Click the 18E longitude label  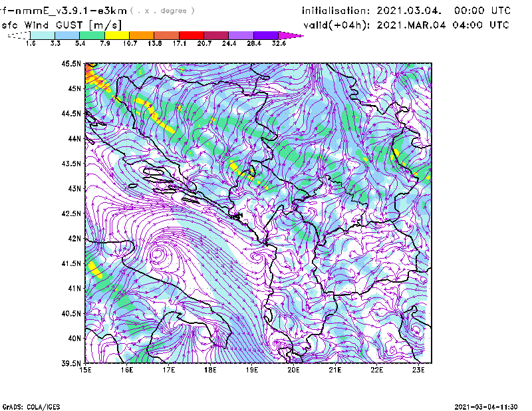tap(210, 370)
